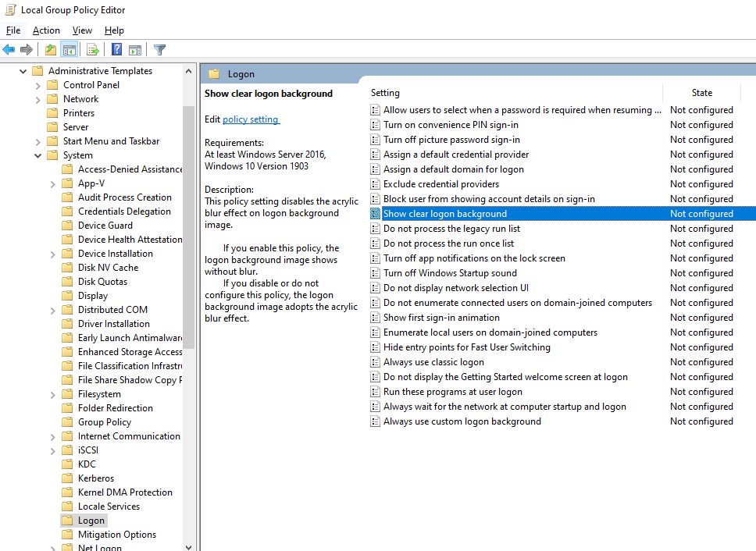Click folder icon next to Group Policy

tap(67, 422)
